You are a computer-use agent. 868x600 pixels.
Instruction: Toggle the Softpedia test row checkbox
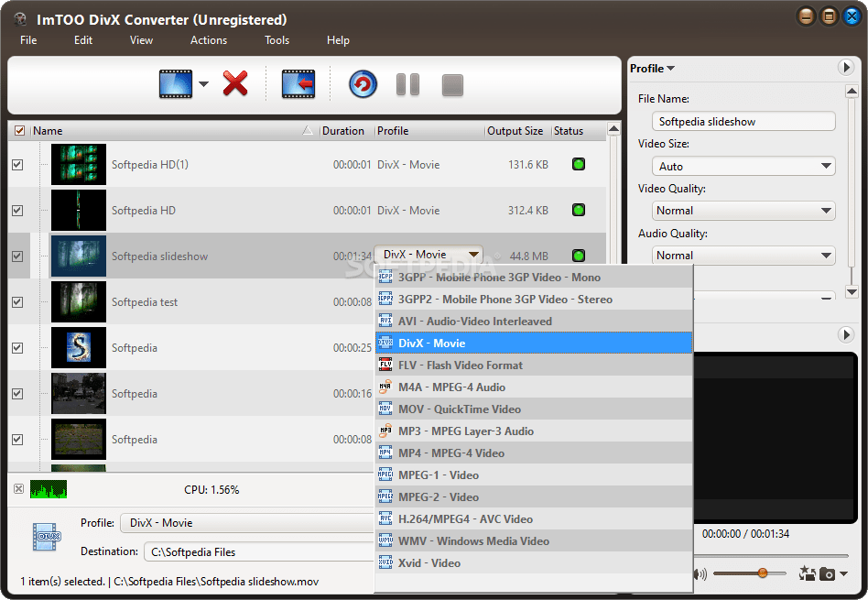point(17,302)
